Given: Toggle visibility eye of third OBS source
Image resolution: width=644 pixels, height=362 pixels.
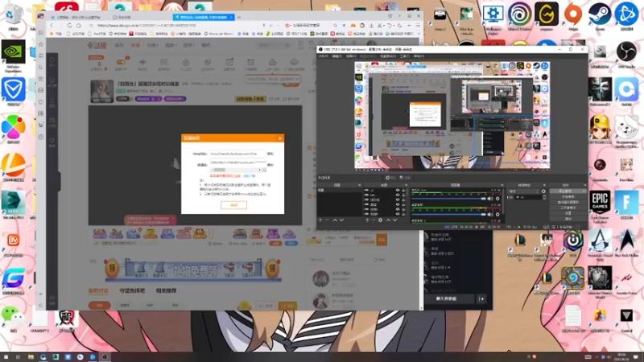Looking at the screenshot, I should coord(398,200).
